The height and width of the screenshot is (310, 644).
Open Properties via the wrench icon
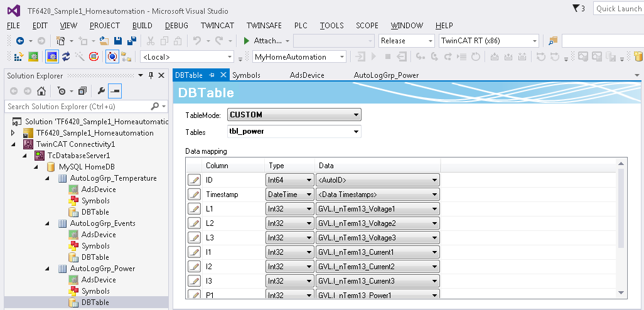101,91
